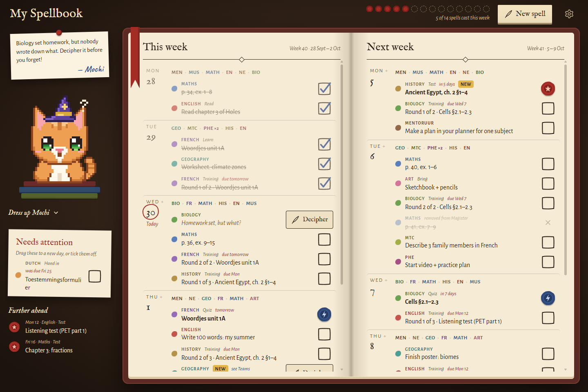Screen dimensions: 588x392
Task: Expand WED 30 Today day header plus
Action: 162,202
